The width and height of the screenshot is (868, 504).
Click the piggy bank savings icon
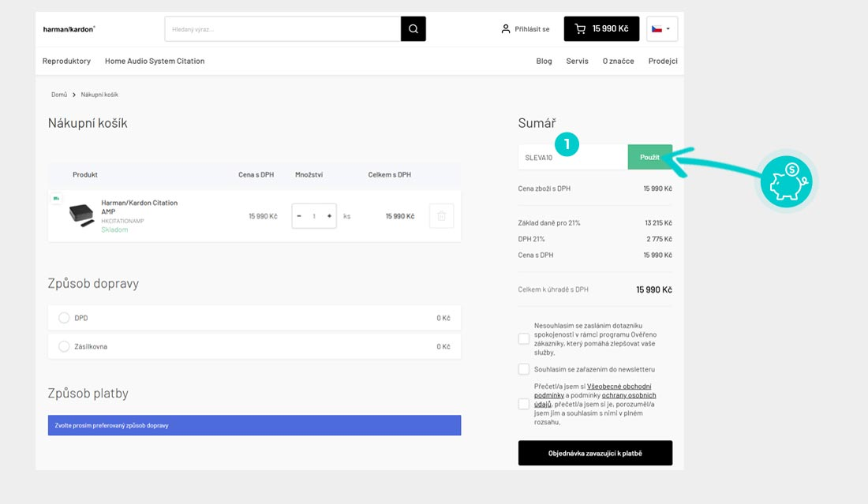(785, 181)
